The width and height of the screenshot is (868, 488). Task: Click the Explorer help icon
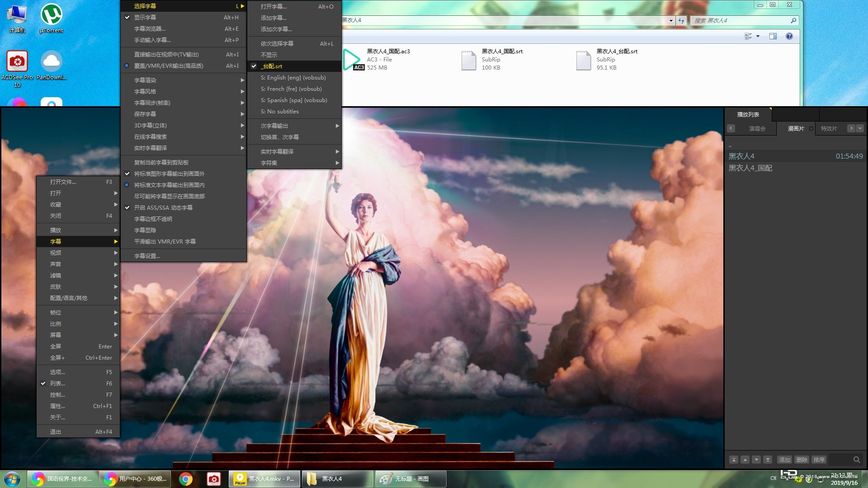click(789, 36)
